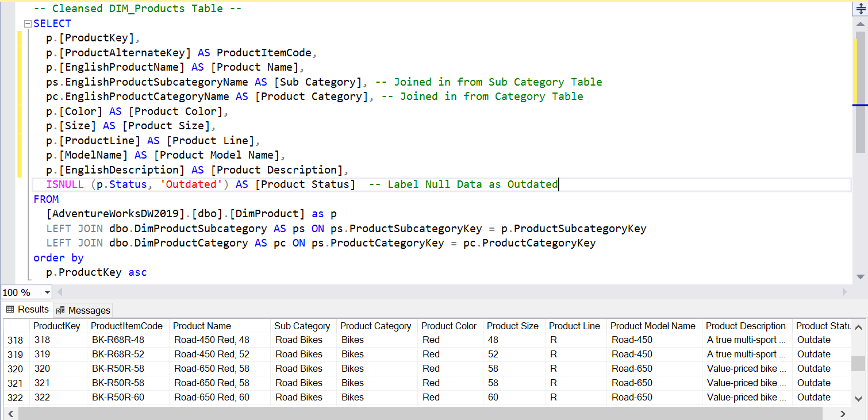Click 'p.ProductKey asc' in order clause

(97, 272)
